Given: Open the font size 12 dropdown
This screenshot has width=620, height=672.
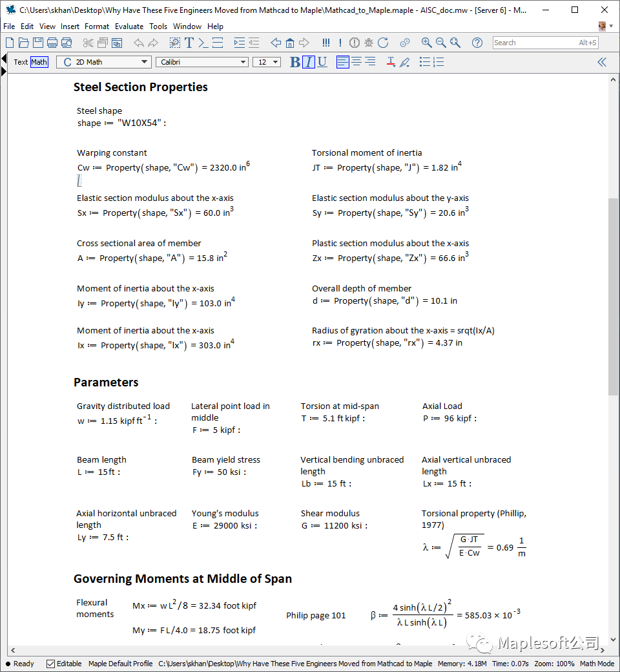Looking at the screenshot, I should (267, 62).
